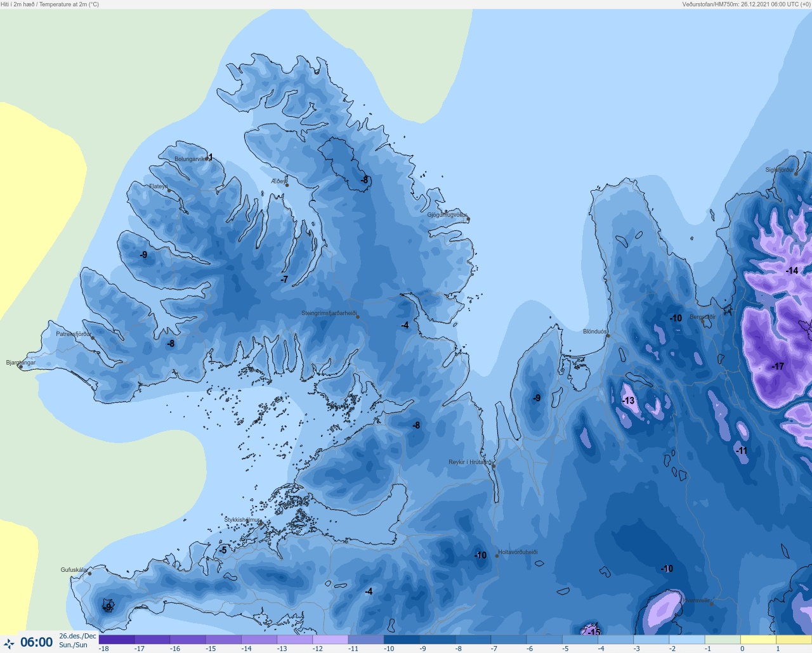Select the Bergsstaðir station label

coord(702,317)
